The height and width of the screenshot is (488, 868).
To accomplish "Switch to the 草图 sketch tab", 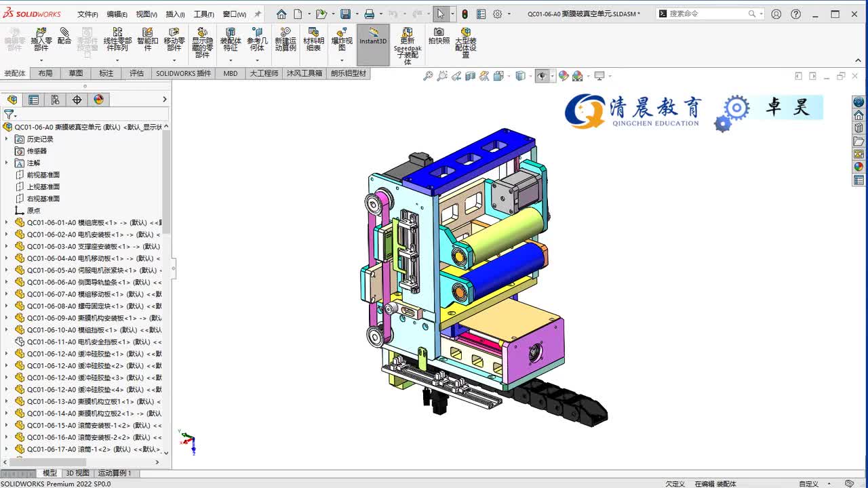I will [75, 73].
